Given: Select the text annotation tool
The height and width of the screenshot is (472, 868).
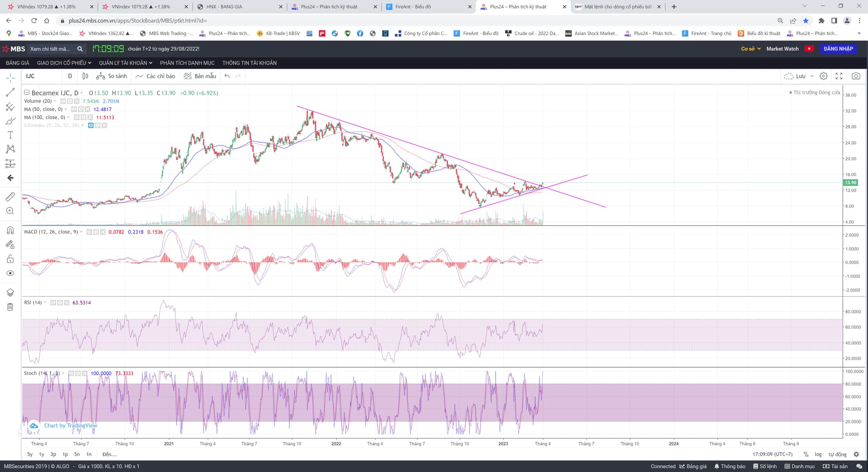Looking at the screenshot, I should tap(10, 135).
